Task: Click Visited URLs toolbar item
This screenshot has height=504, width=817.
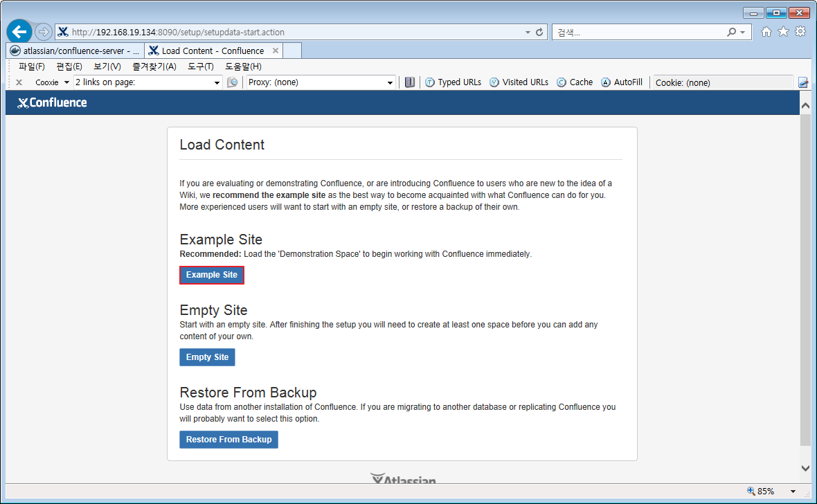Action: 519,82
